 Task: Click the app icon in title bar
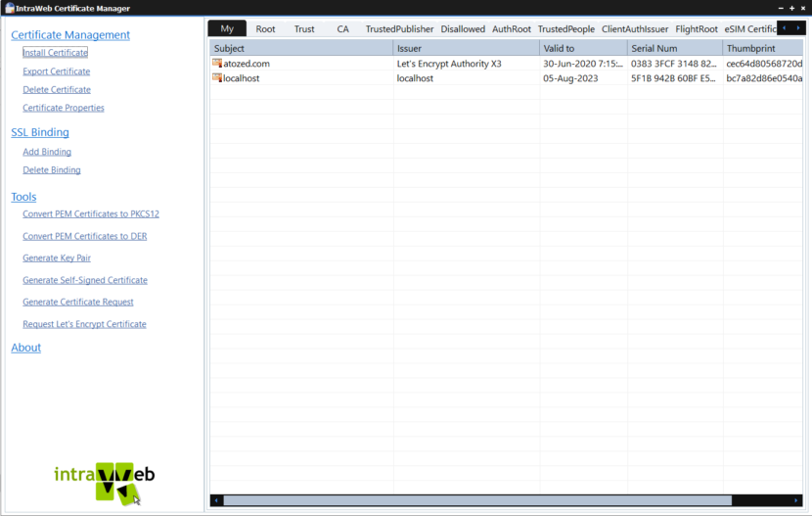point(8,8)
